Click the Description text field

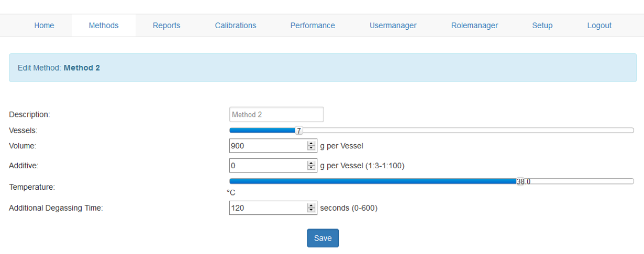pos(276,114)
